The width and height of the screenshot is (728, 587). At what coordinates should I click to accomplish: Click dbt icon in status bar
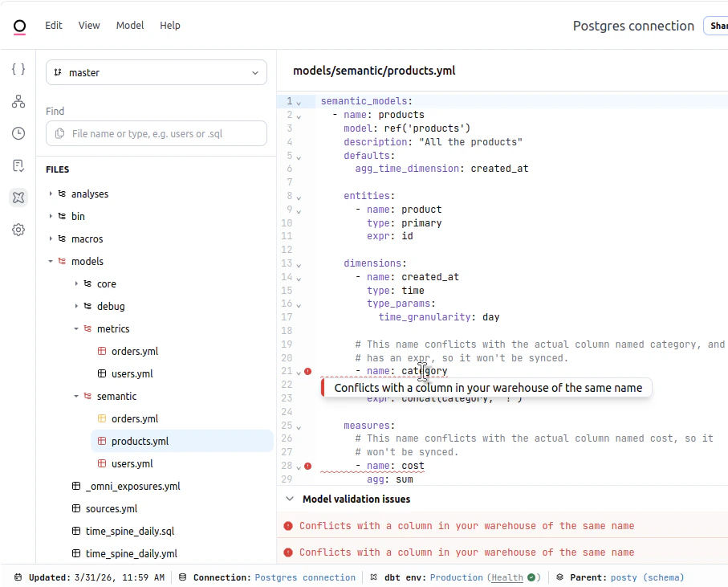coord(374,577)
